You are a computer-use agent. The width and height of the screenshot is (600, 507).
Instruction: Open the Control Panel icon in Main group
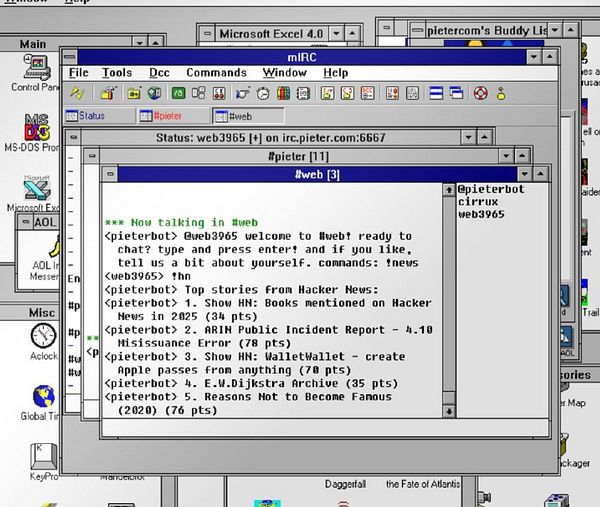coord(37,67)
